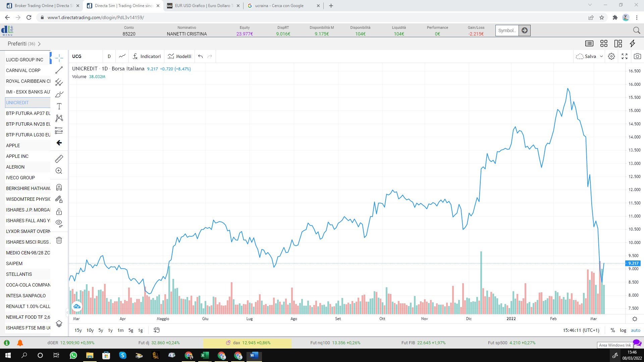Viewport: 644px width, 362px height.
Task: Set chart range to 1g
Action: [x=141, y=330]
